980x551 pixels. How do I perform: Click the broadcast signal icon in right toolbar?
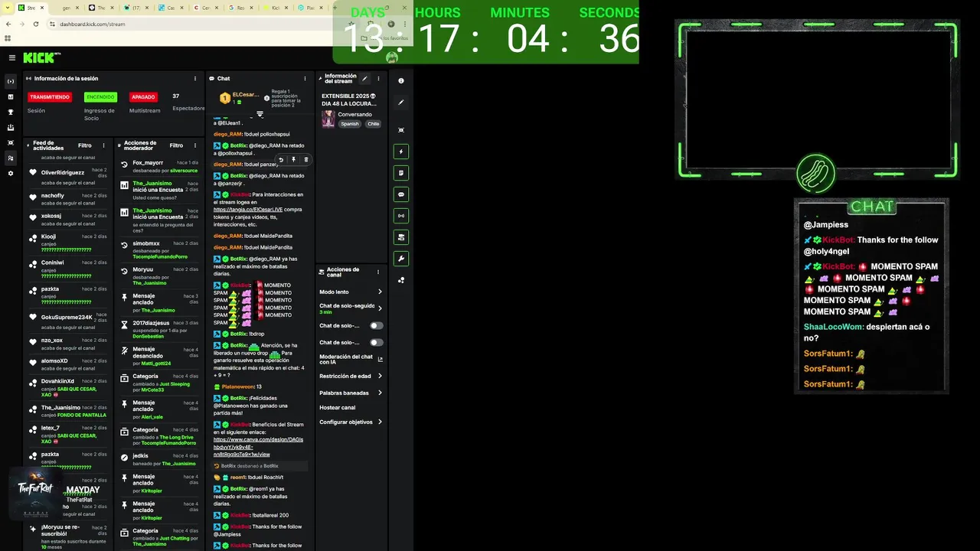point(401,216)
